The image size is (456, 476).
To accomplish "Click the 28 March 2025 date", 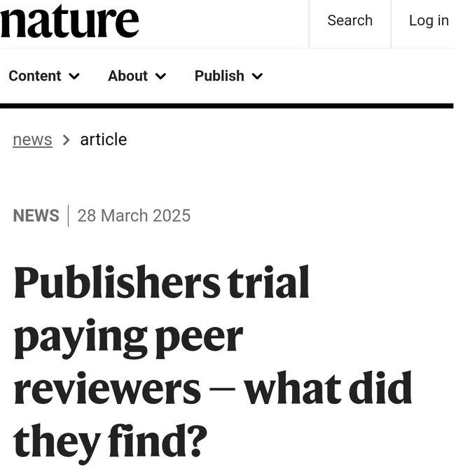I will click(x=134, y=216).
